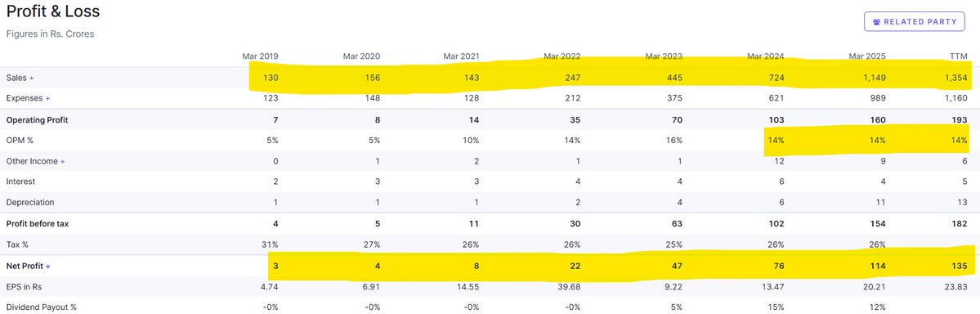Click TTM Sales value 1,354

pyautogui.click(x=956, y=78)
